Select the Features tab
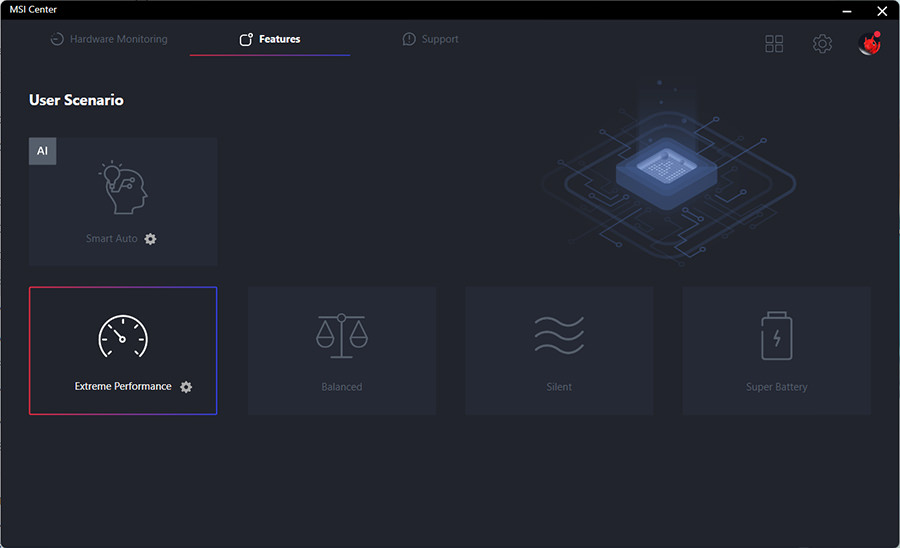 (x=270, y=39)
